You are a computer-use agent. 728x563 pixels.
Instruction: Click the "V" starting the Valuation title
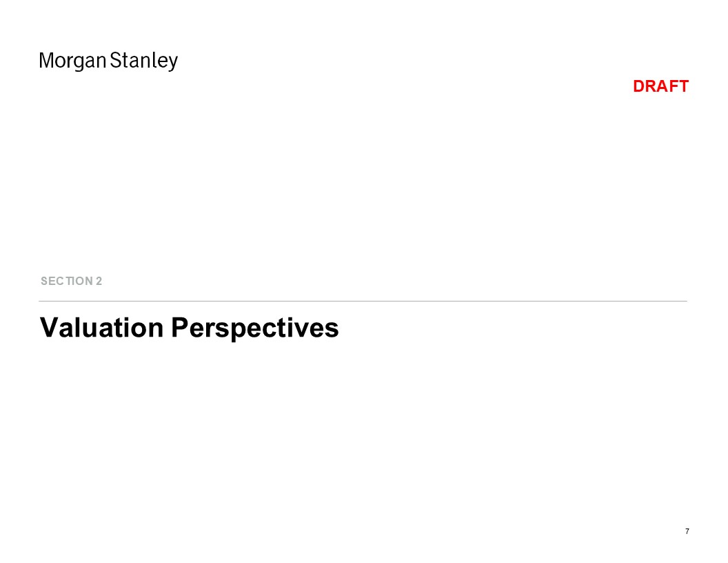(48, 328)
